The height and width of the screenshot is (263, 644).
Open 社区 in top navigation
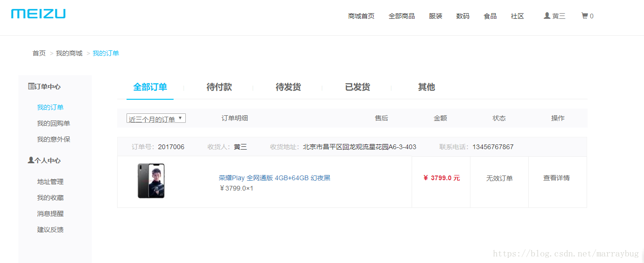517,16
